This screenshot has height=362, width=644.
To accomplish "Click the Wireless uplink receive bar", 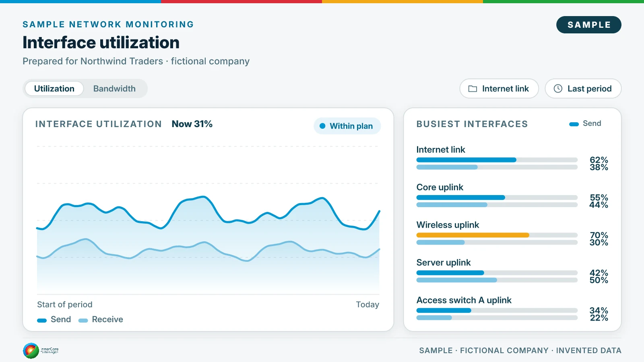I will point(441,243).
